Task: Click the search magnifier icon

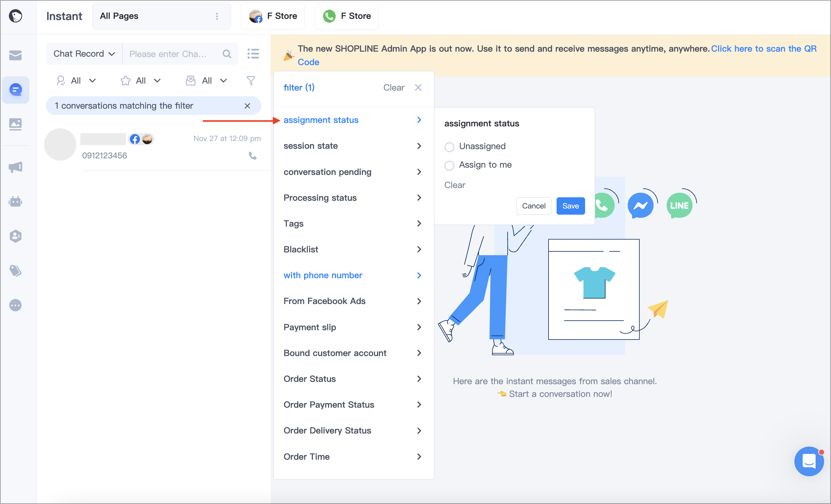Action: click(227, 54)
